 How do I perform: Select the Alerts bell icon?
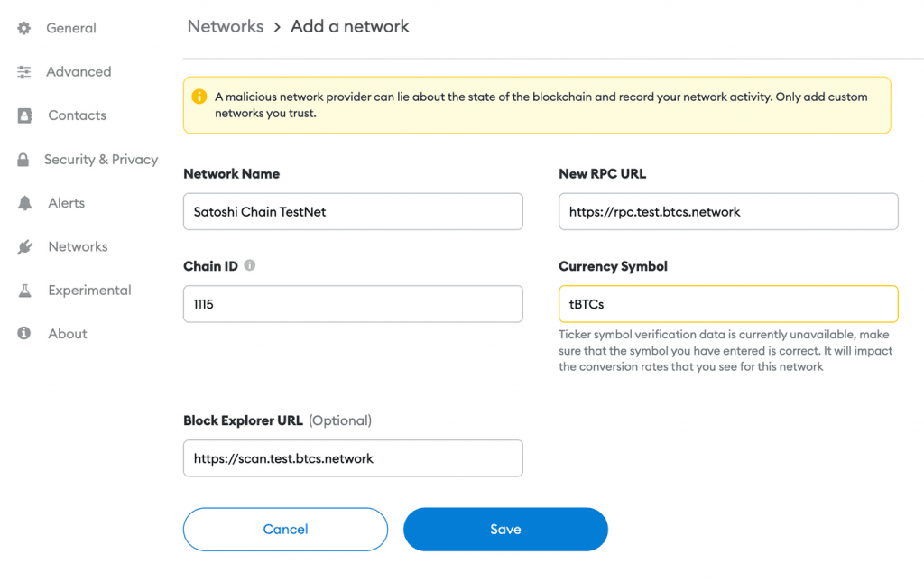coord(23,203)
